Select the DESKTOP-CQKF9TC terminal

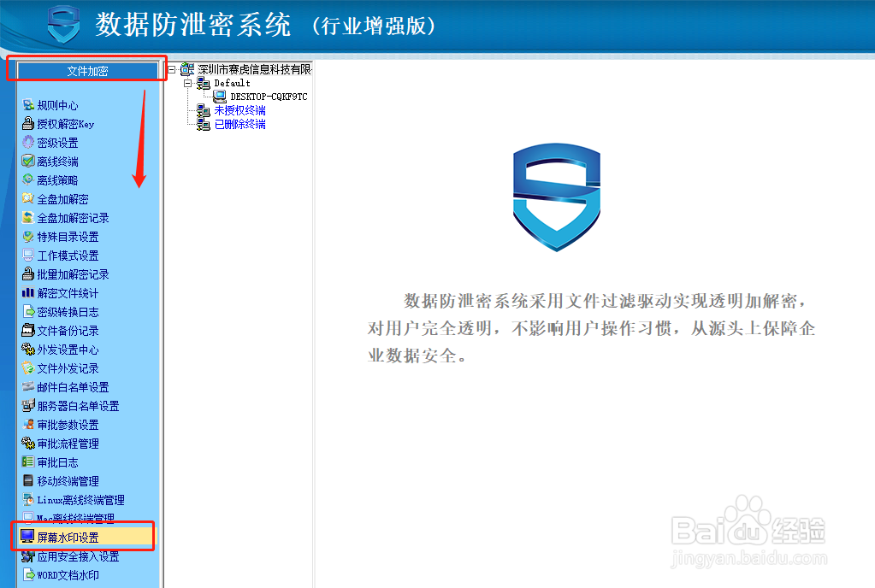(x=269, y=97)
